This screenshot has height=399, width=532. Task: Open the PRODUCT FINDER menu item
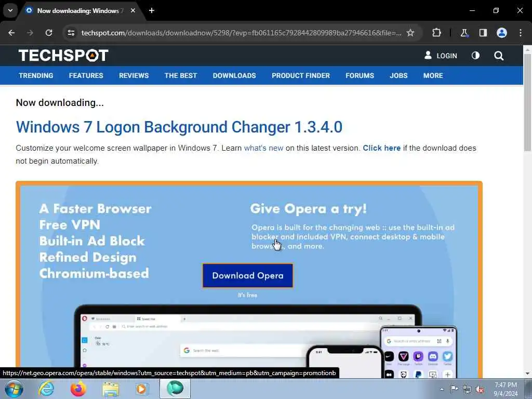tap(301, 76)
